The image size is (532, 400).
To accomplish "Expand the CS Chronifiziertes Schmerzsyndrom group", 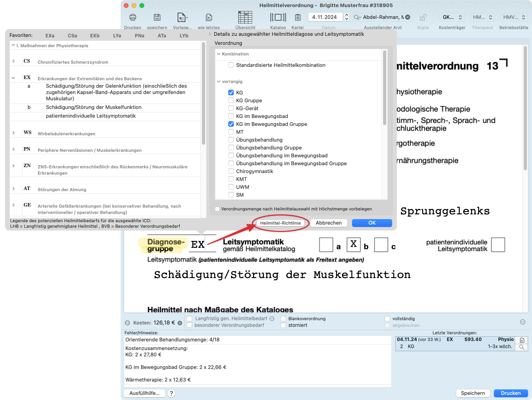I will click(x=13, y=61).
